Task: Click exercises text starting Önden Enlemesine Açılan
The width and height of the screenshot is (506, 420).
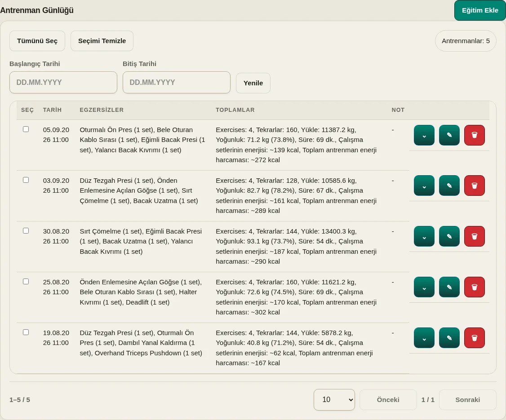Action: (141, 292)
